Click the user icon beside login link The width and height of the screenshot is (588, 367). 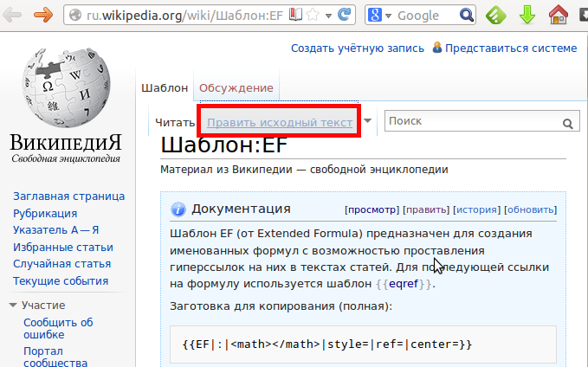pos(436,48)
